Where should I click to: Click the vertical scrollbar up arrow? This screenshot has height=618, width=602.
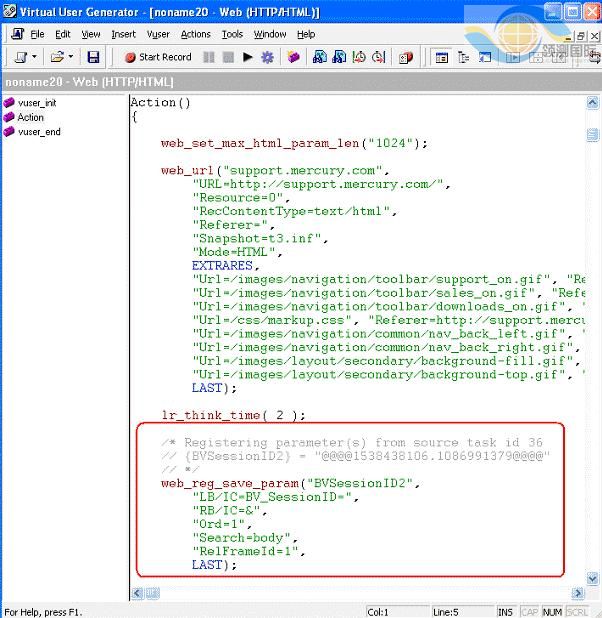592,103
